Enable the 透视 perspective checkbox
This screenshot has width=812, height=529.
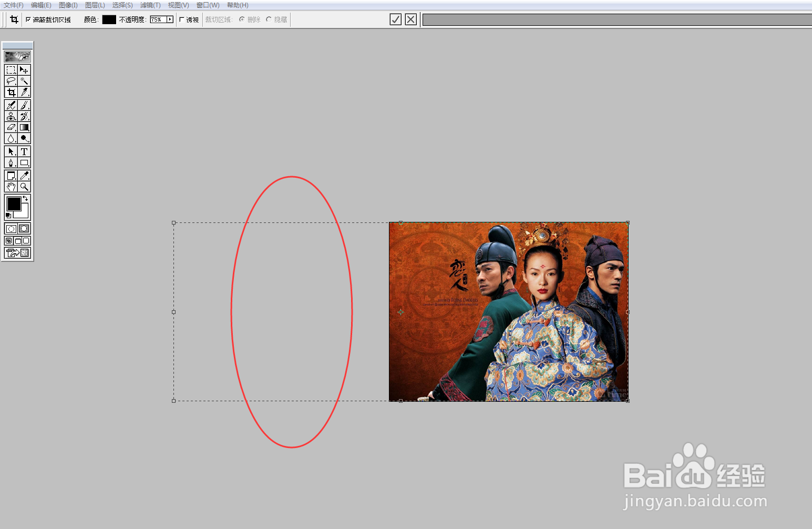pyautogui.click(x=182, y=19)
